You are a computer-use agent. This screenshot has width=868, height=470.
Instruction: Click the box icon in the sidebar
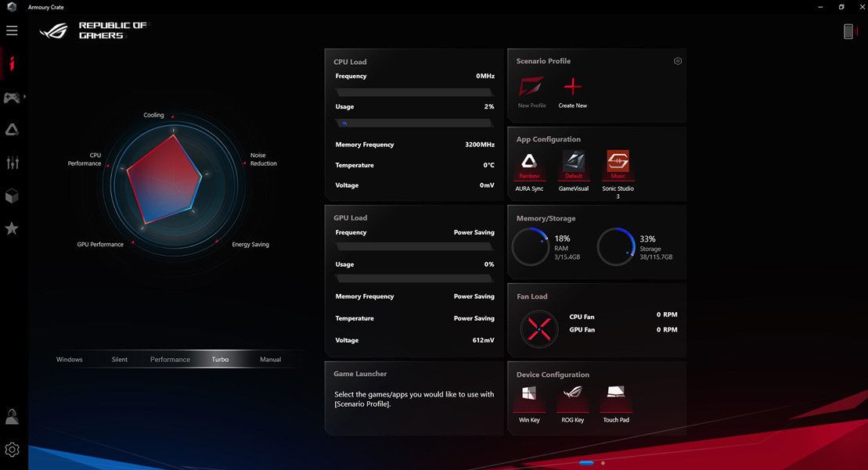point(12,196)
